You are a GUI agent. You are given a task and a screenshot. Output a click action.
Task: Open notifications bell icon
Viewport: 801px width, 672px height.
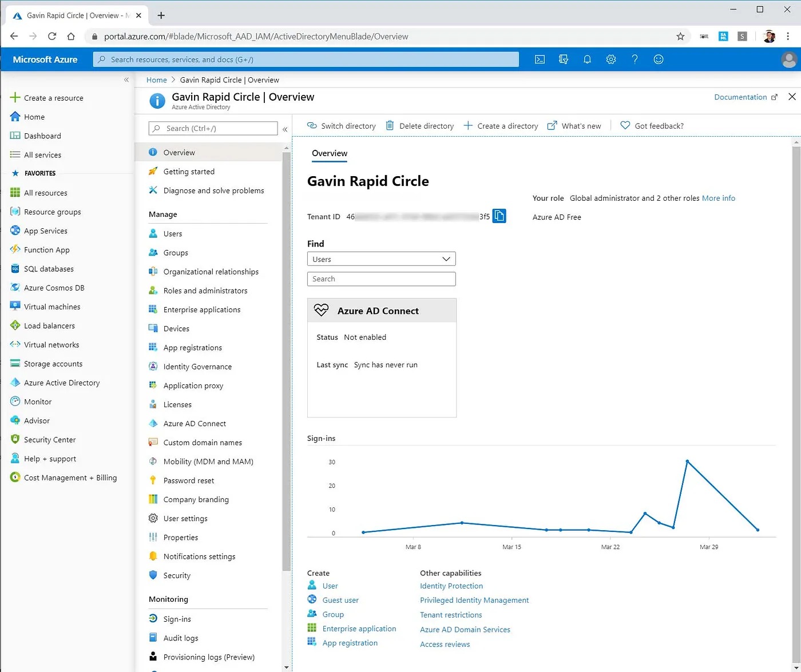click(x=587, y=59)
